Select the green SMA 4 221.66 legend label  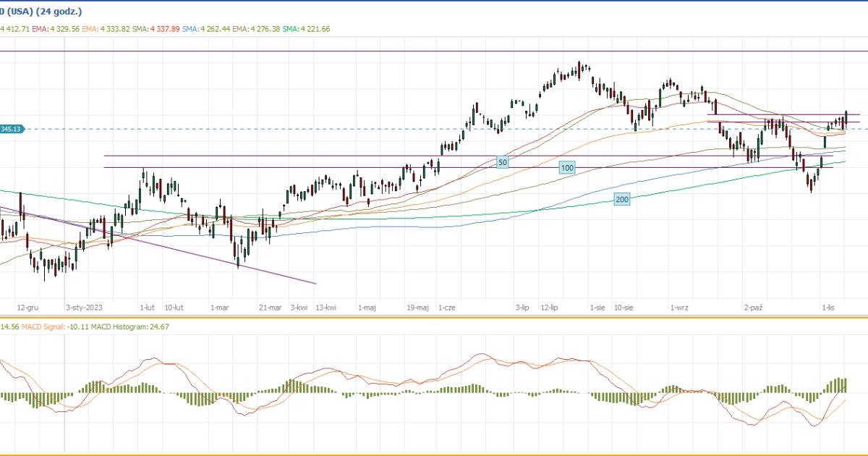[307, 29]
